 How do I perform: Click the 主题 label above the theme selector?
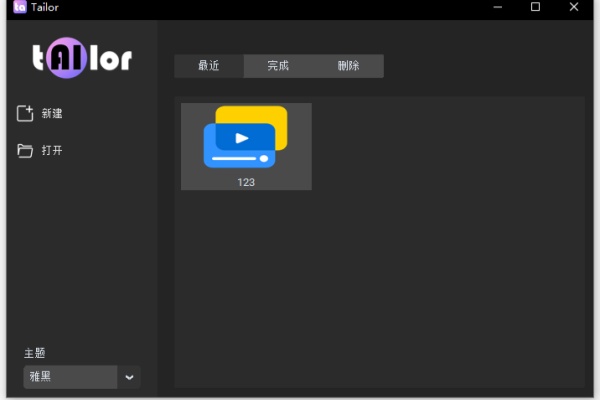coord(34,353)
